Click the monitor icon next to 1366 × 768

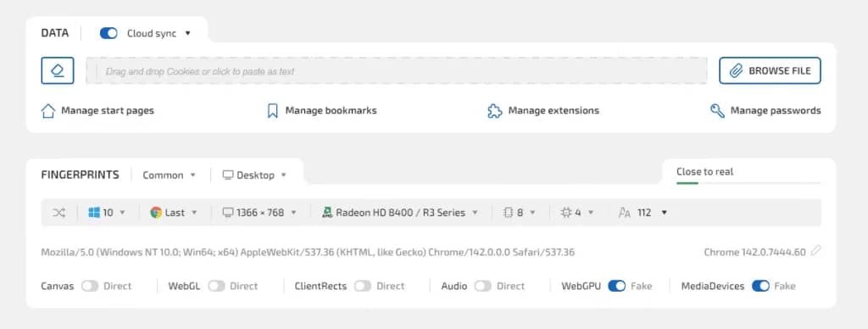click(227, 213)
